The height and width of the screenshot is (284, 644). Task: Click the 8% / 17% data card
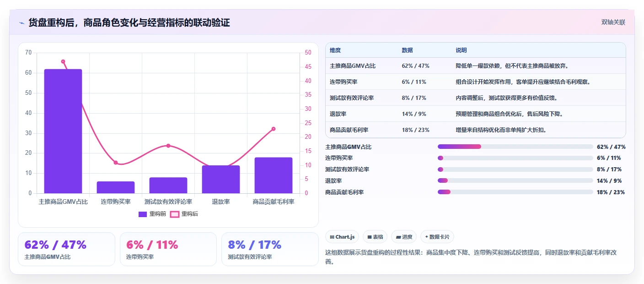coord(270,249)
